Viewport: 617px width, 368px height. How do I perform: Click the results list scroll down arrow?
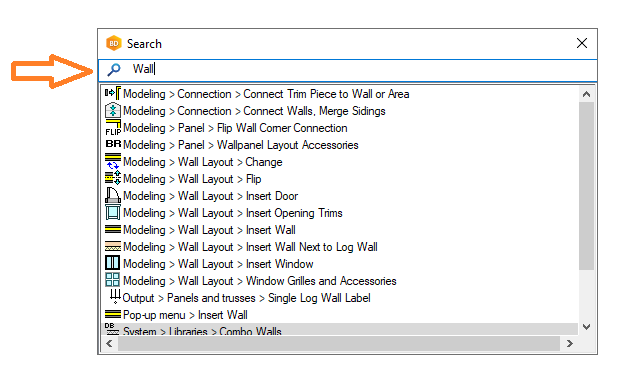pyautogui.click(x=586, y=327)
